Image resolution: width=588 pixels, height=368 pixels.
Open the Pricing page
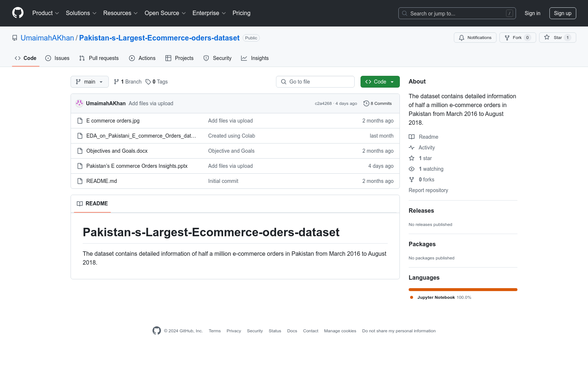[x=241, y=13]
